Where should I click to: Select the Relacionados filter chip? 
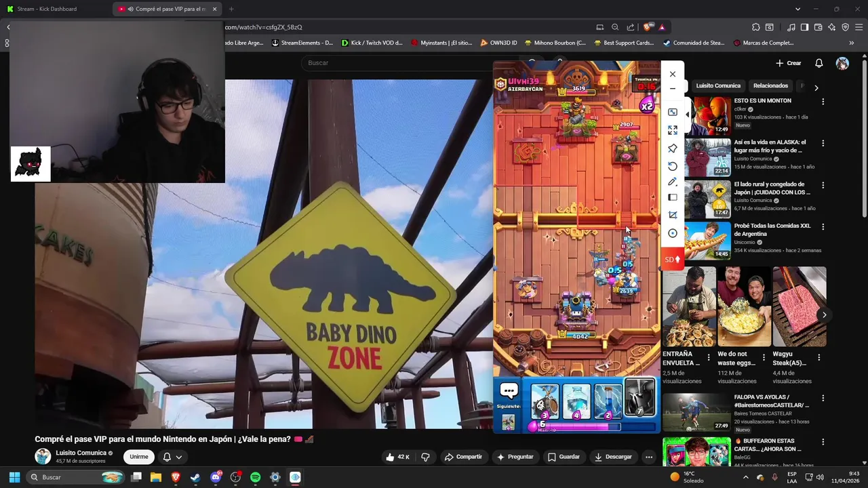(x=770, y=86)
